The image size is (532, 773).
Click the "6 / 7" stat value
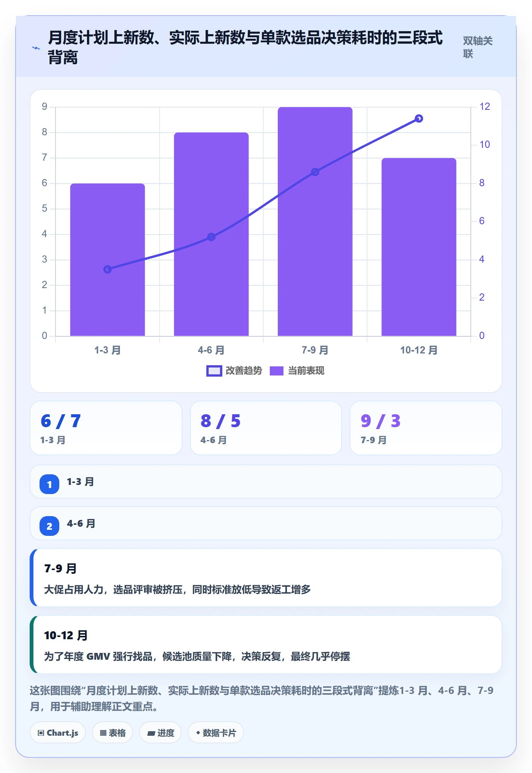coord(61,421)
